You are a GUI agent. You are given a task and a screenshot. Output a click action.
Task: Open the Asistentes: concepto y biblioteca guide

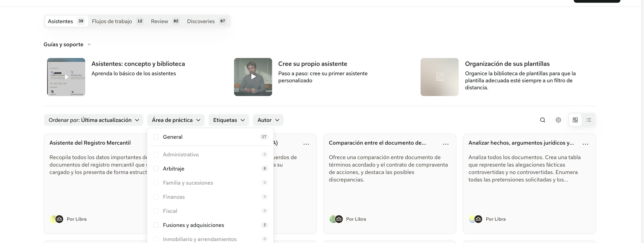[x=138, y=64]
